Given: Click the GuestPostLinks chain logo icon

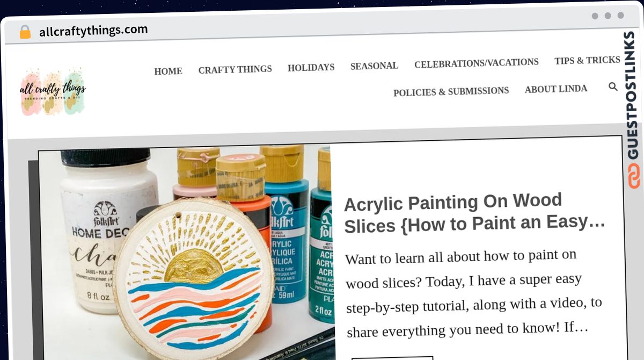Looking at the screenshot, I should click(634, 176).
